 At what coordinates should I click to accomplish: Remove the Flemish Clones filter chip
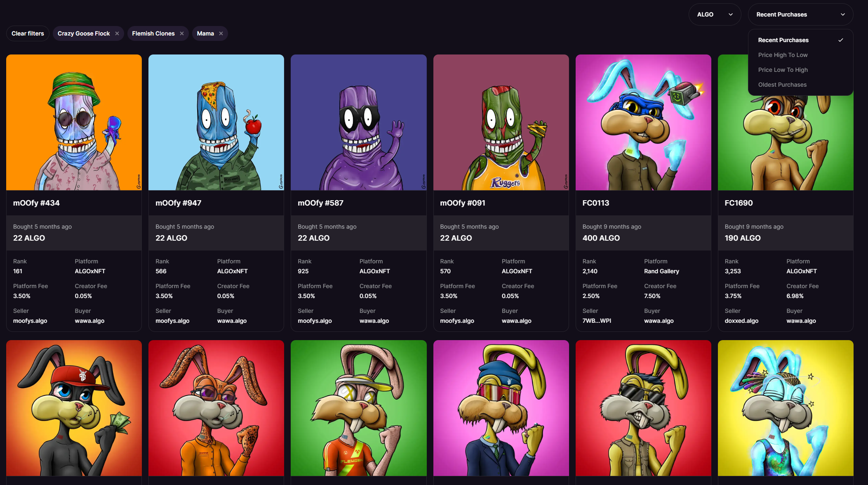click(x=182, y=33)
